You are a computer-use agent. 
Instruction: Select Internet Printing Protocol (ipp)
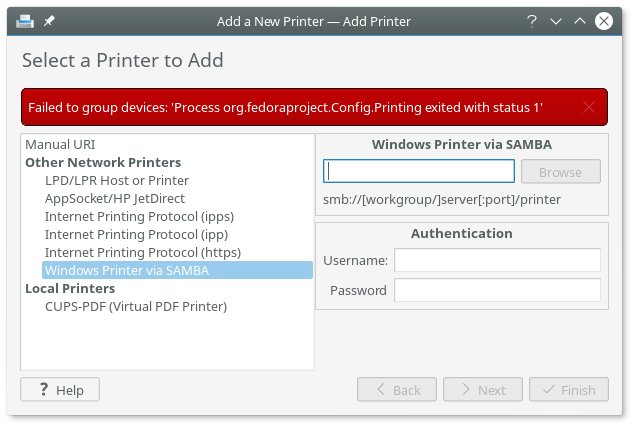coord(136,234)
